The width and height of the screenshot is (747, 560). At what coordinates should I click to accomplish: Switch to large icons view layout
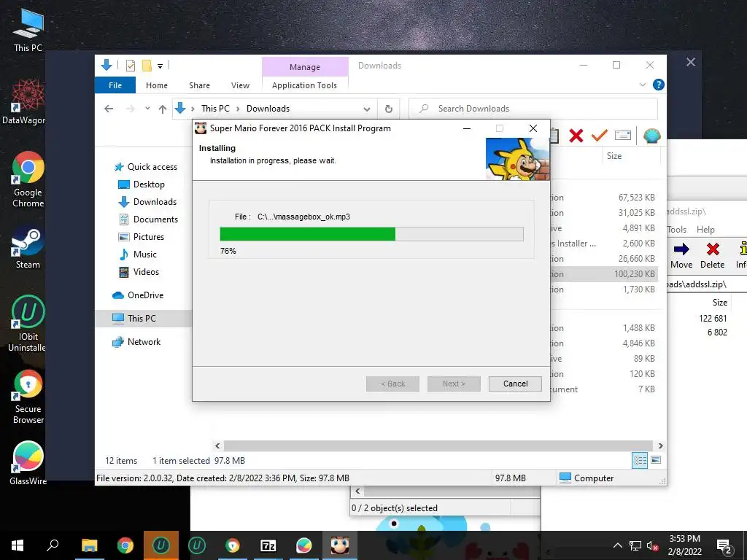coord(656,460)
